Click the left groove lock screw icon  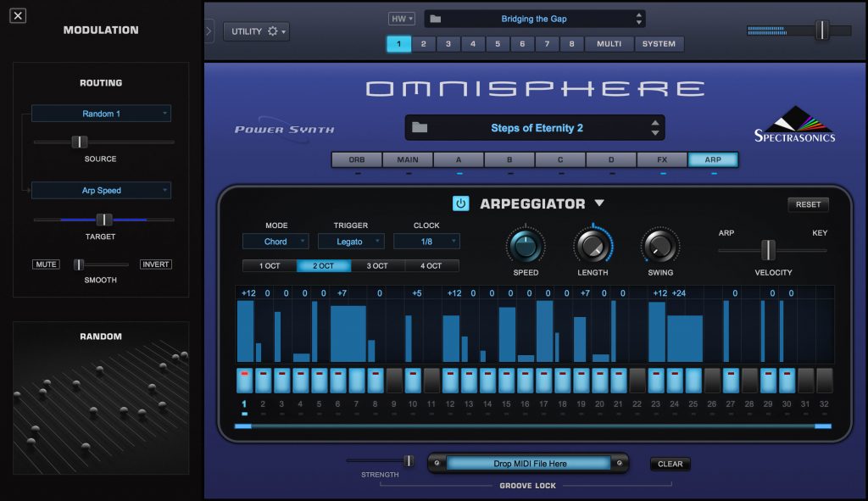point(437,464)
